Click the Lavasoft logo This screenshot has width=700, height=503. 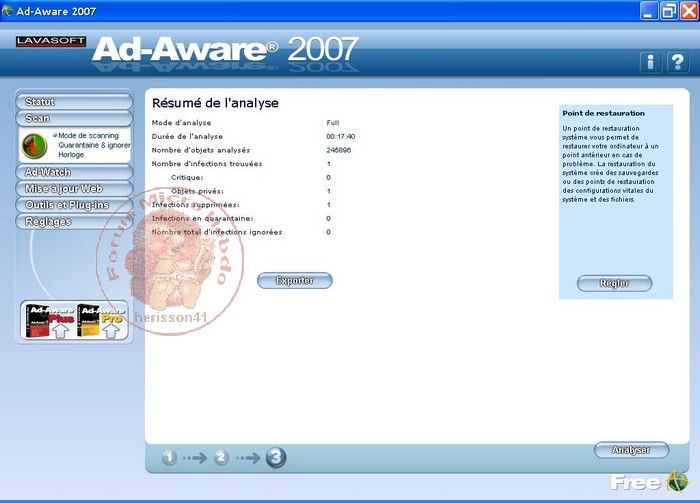(51, 42)
